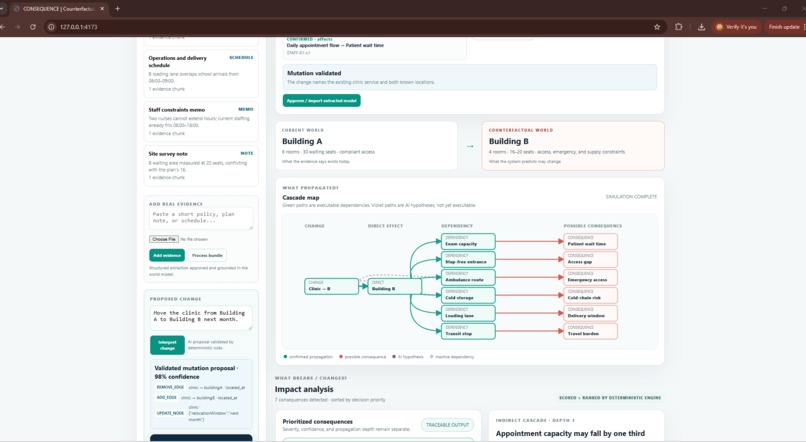Viewport: 806px width, 442px height.
Task: Open the browser downloads icon
Action: (x=701, y=27)
